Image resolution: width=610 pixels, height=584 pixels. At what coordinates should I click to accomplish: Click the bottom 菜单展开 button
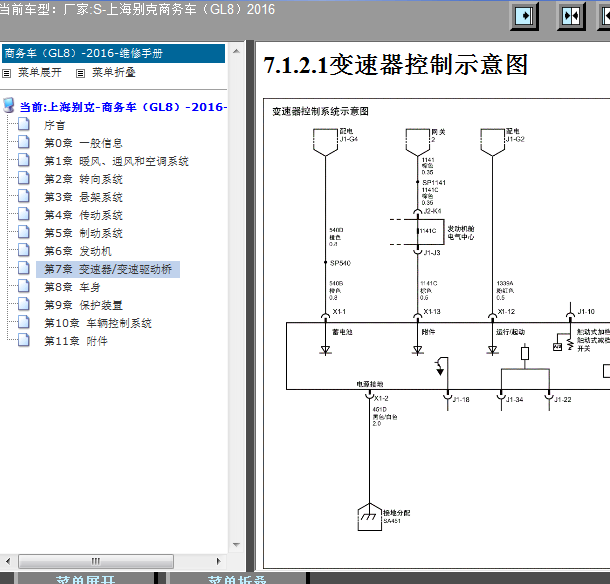tap(86, 579)
